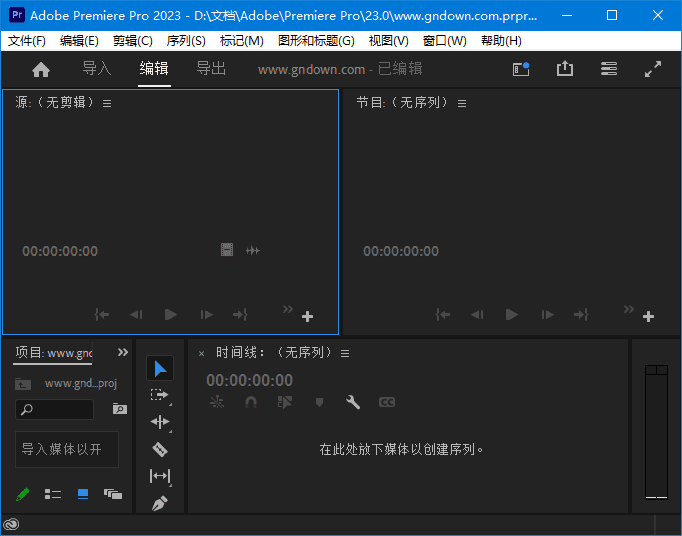Open the Export tab
The height and width of the screenshot is (536, 682).
click(x=211, y=69)
